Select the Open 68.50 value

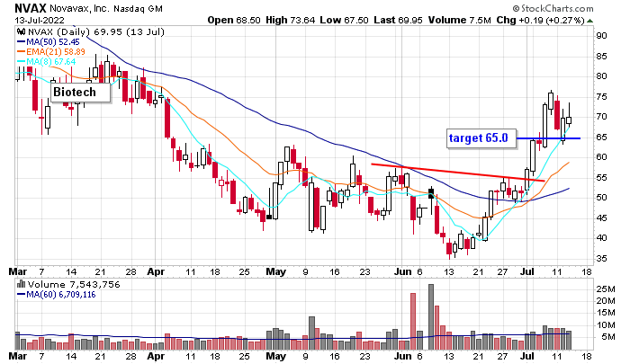click(x=234, y=20)
